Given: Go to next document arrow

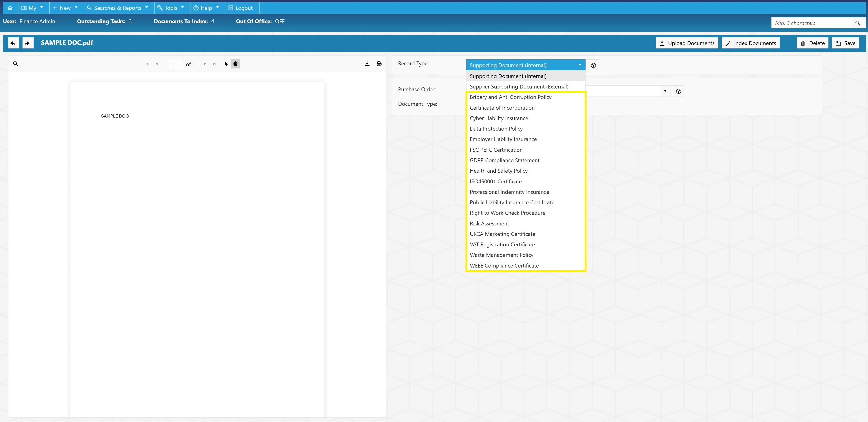Looking at the screenshot, I should 28,43.
